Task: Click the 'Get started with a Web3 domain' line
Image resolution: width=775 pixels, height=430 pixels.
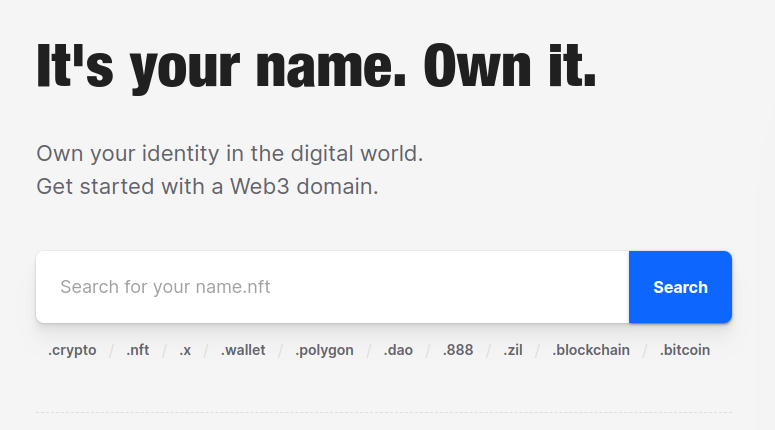Action: [x=207, y=186]
